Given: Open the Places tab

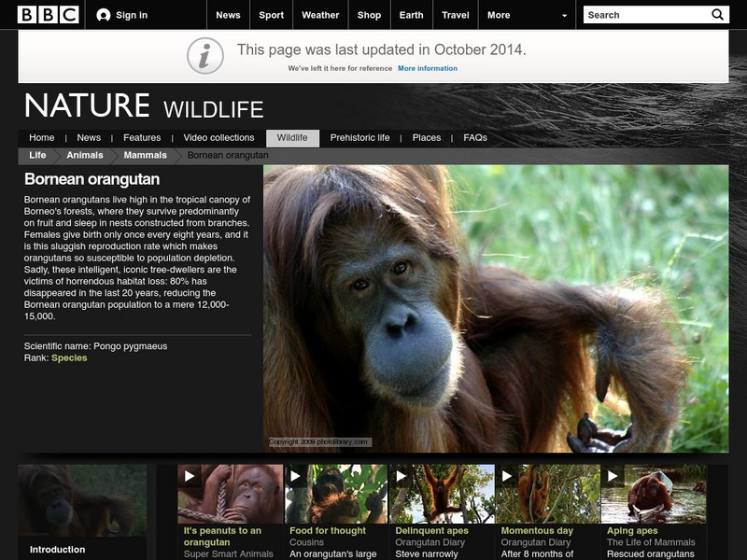Looking at the screenshot, I should tap(427, 137).
